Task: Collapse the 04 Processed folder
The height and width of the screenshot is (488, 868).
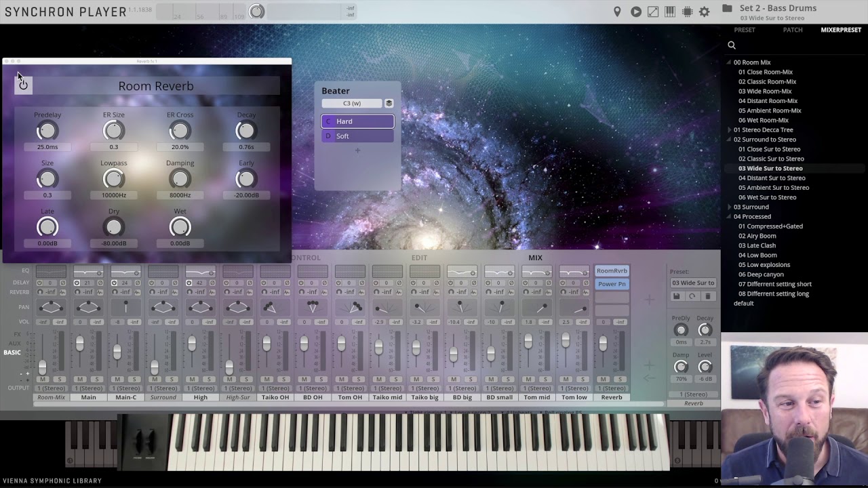Action: click(730, 217)
